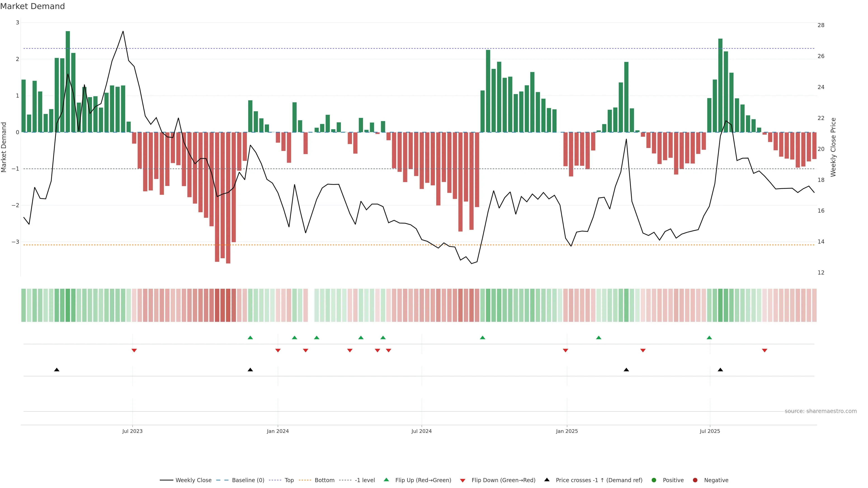This screenshot has width=868, height=488.
Task: Click darkest red heatmap cell in strip
Action: 228,305
